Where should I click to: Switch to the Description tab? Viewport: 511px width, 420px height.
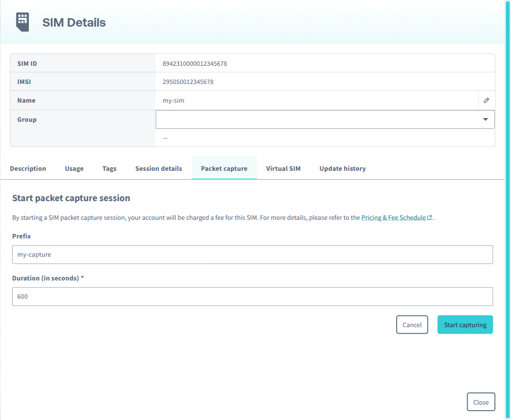click(x=28, y=168)
